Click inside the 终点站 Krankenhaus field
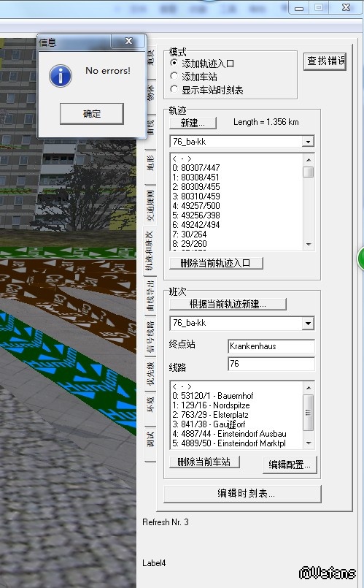 click(x=271, y=346)
